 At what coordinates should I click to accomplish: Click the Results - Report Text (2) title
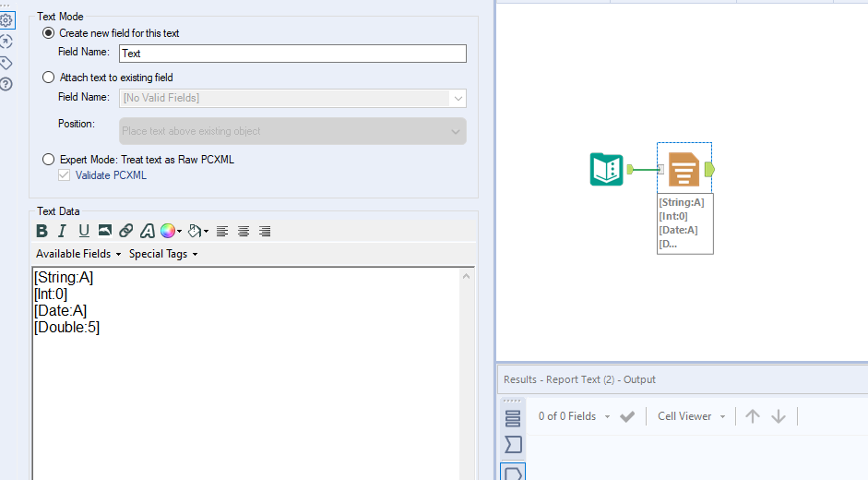click(579, 379)
